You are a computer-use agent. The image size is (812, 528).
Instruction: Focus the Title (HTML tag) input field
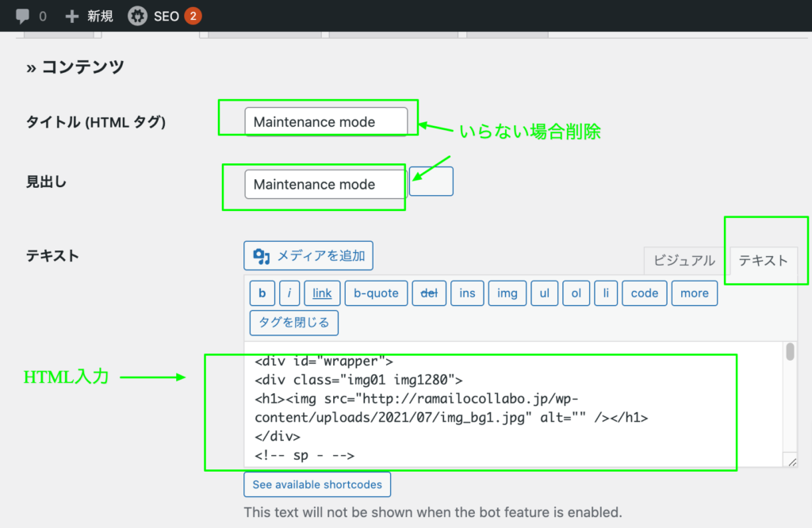pyautogui.click(x=326, y=121)
